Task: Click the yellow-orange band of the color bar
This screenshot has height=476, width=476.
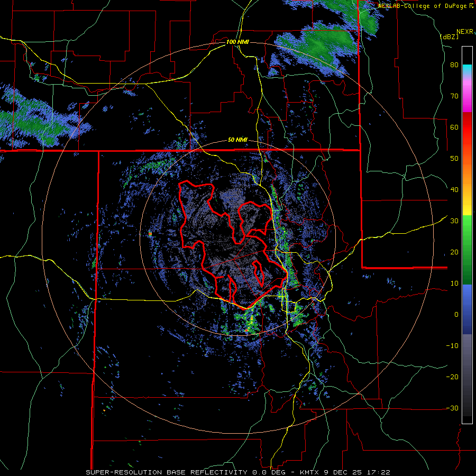Action: click(x=467, y=187)
